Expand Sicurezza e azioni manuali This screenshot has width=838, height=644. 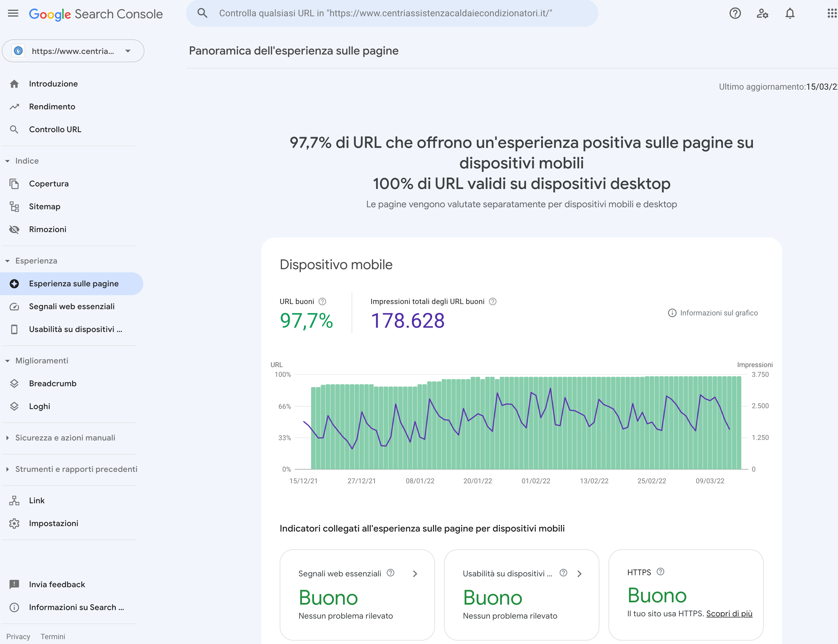pyautogui.click(x=7, y=438)
